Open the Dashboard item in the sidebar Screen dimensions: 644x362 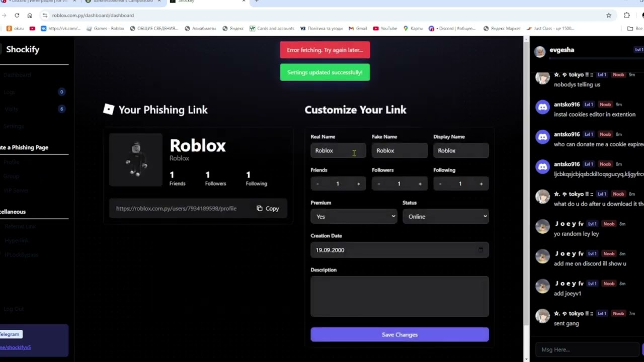pyautogui.click(x=17, y=75)
